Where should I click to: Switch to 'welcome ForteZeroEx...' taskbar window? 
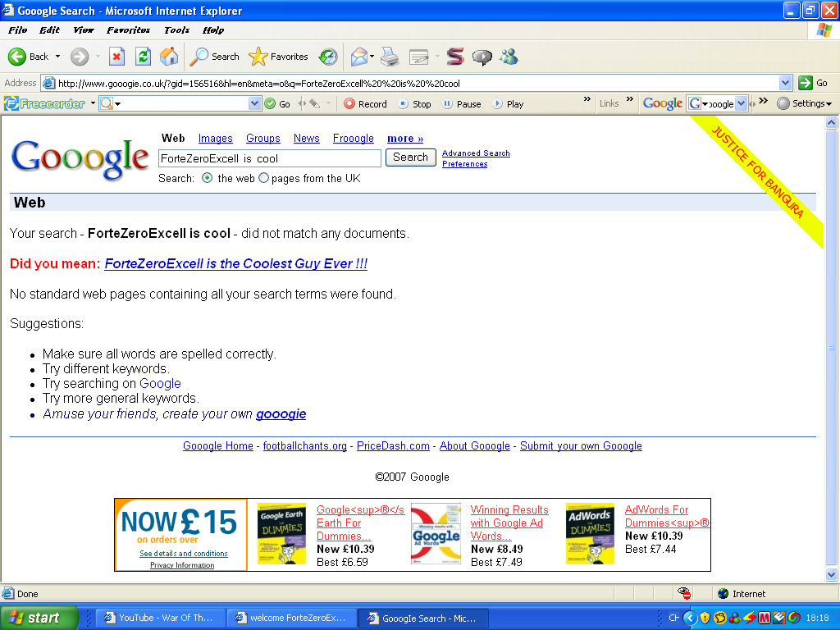(291, 618)
